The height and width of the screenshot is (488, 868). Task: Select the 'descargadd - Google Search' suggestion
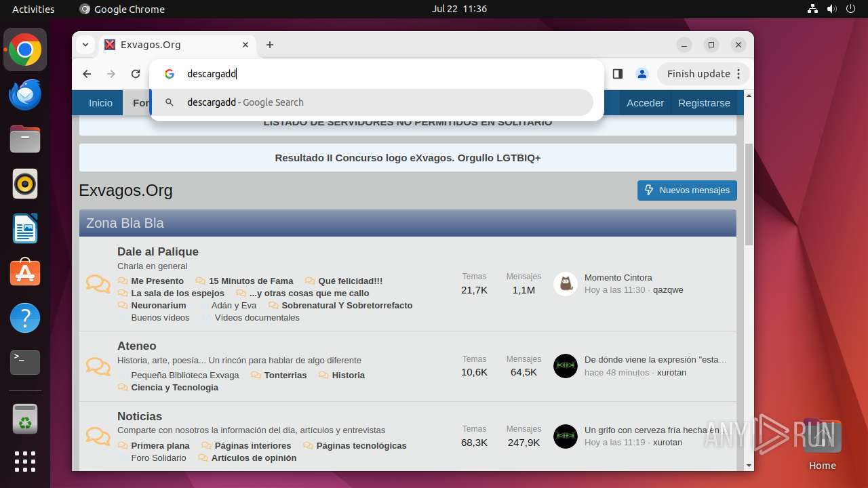tap(372, 102)
